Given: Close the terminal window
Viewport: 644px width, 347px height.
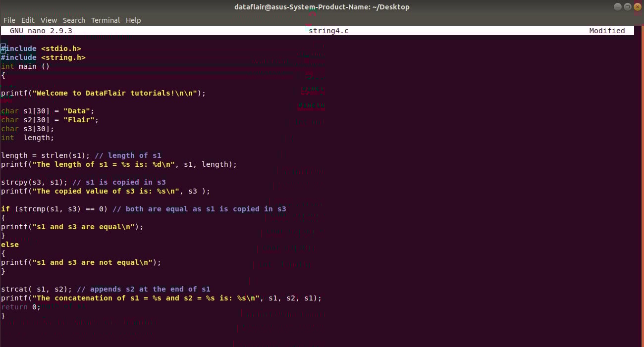Looking at the screenshot, I should coord(637,7).
